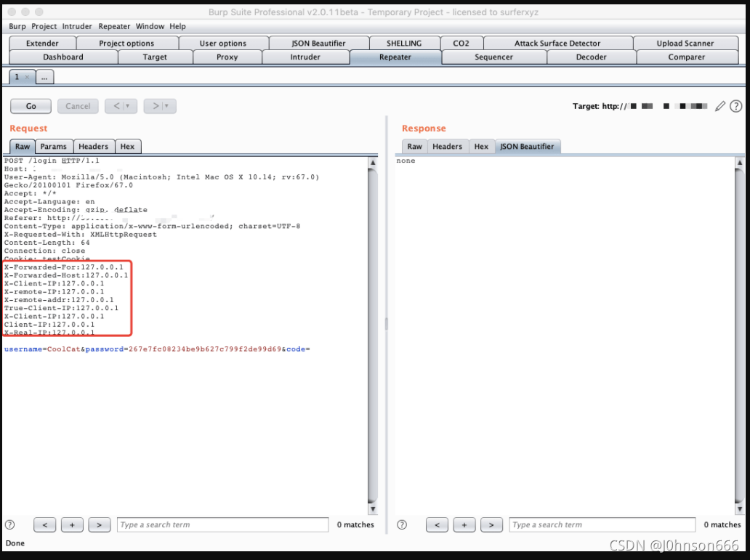Open the Project menu

(x=44, y=26)
